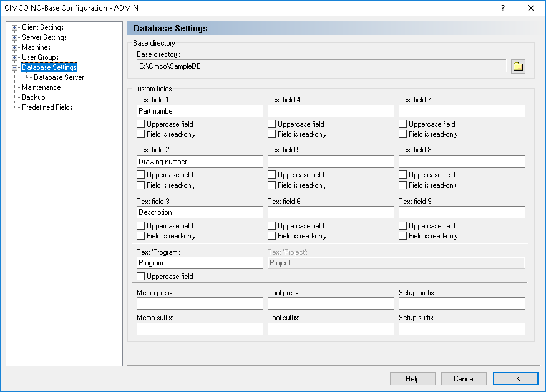Open the Predefined Fields page

(47, 107)
